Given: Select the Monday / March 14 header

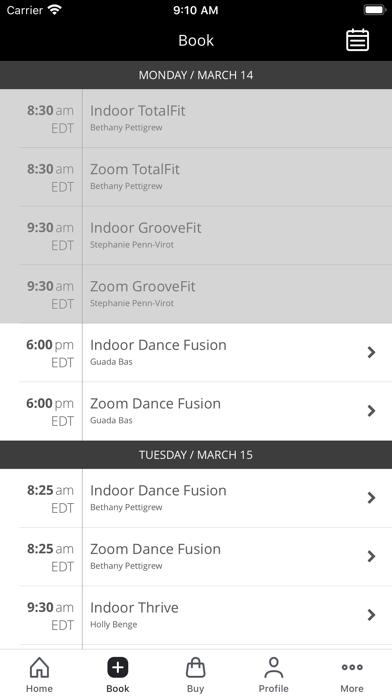Looking at the screenshot, I should [x=196, y=75].
